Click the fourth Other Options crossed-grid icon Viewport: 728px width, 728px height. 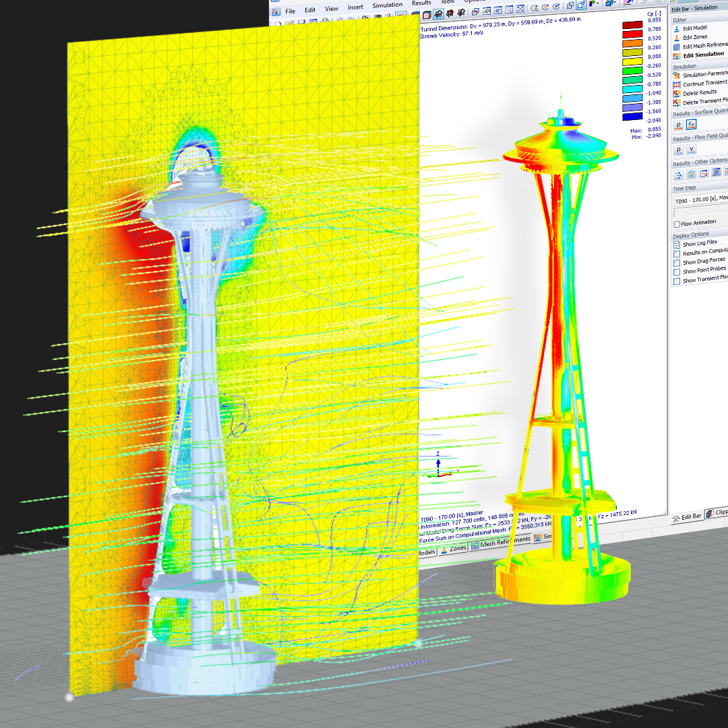point(717,173)
